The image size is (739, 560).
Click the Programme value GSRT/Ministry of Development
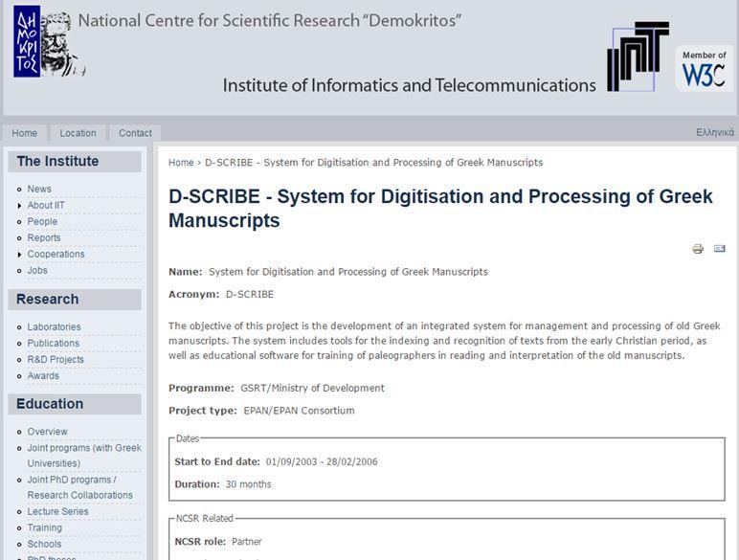[x=312, y=388]
